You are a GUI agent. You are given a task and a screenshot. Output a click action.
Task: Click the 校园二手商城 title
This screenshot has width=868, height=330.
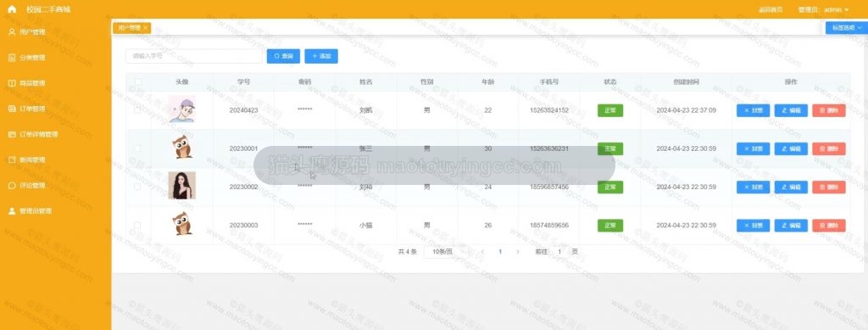(48, 9)
